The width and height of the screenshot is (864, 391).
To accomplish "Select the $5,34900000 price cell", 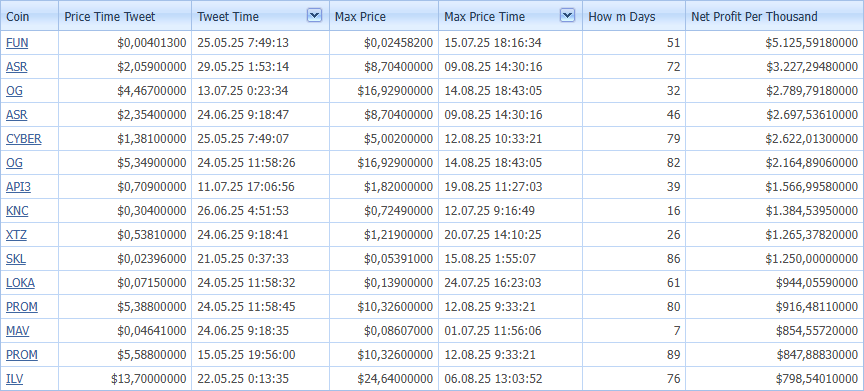I will coord(125,163).
